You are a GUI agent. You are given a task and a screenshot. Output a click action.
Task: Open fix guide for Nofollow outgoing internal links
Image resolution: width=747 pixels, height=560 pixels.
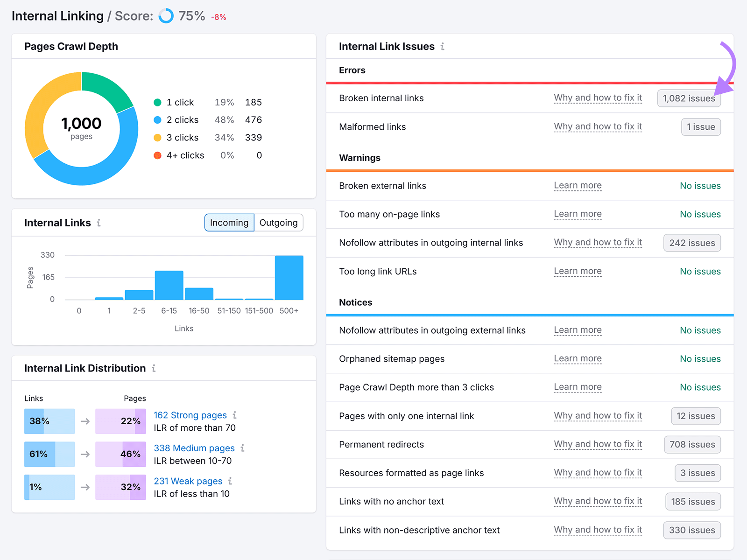point(598,243)
